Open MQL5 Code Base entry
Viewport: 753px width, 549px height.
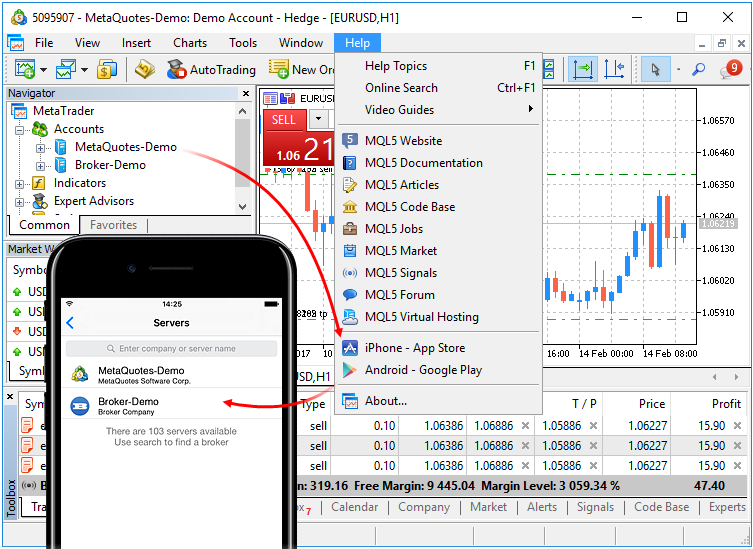click(x=438, y=207)
